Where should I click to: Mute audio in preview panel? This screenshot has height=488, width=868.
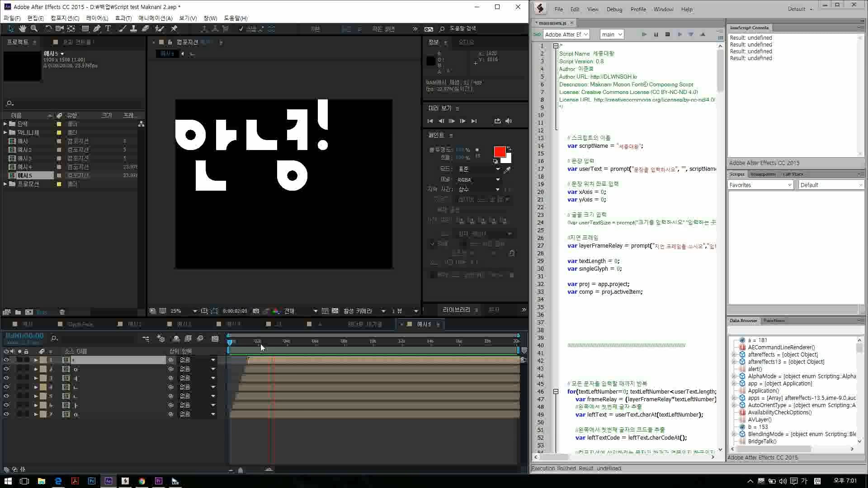click(x=509, y=121)
